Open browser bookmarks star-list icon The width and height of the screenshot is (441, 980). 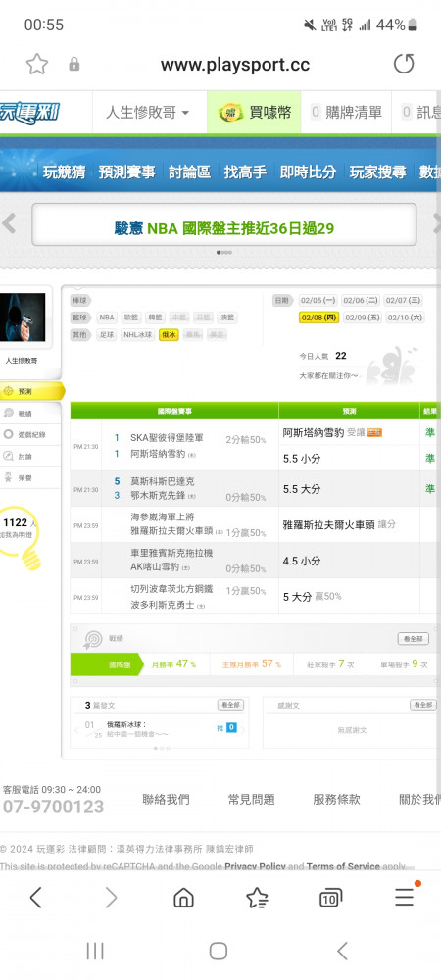pyautogui.click(x=257, y=898)
